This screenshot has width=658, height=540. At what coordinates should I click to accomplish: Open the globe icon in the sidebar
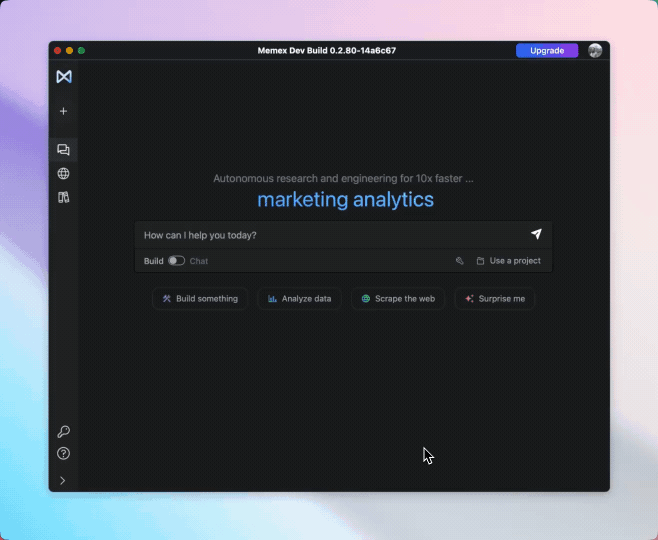click(63, 173)
